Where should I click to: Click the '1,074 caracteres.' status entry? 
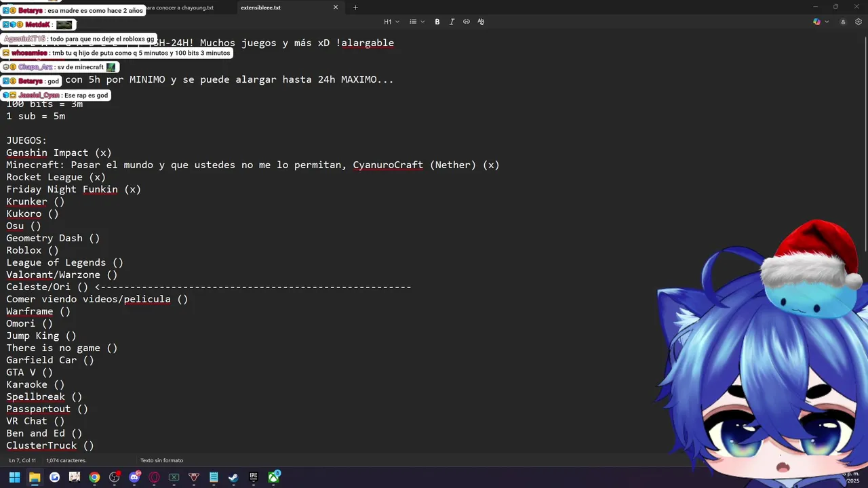pyautogui.click(x=66, y=460)
